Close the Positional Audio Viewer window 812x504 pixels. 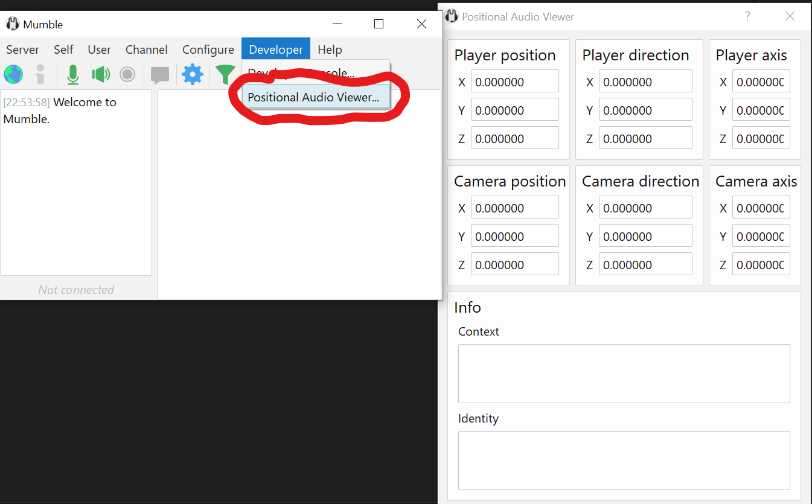[x=790, y=16]
